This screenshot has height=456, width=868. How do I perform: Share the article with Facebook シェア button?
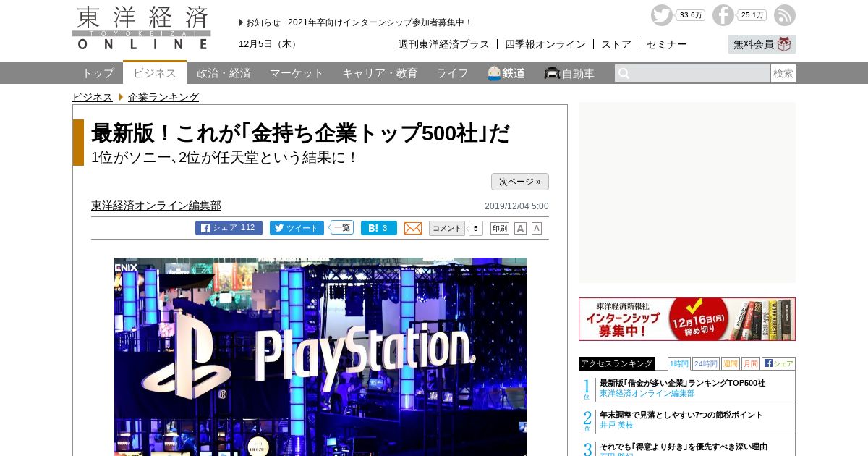(x=229, y=228)
